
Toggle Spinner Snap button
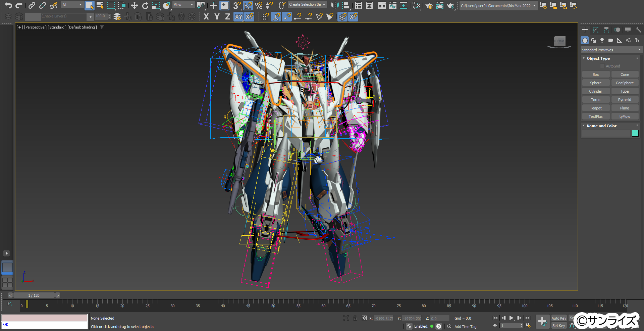[269, 5]
